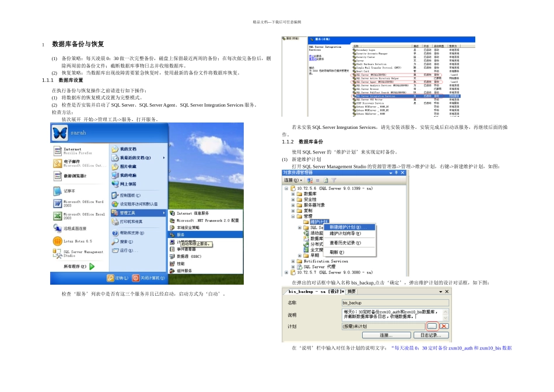Select Internet 信息服务 in the submenu
Viewport: 554px width, 392px height.
pyautogui.click(x=206, y=213)
